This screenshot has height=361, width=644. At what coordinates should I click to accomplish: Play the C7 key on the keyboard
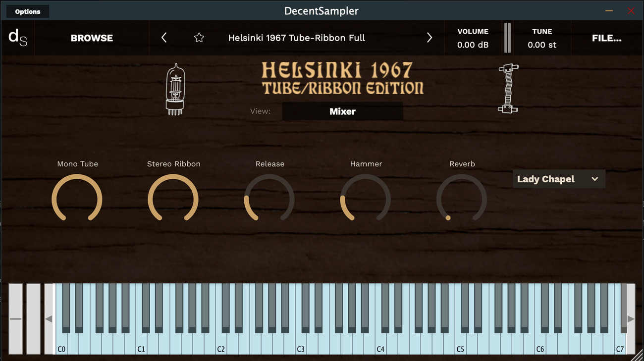(620, 343)
